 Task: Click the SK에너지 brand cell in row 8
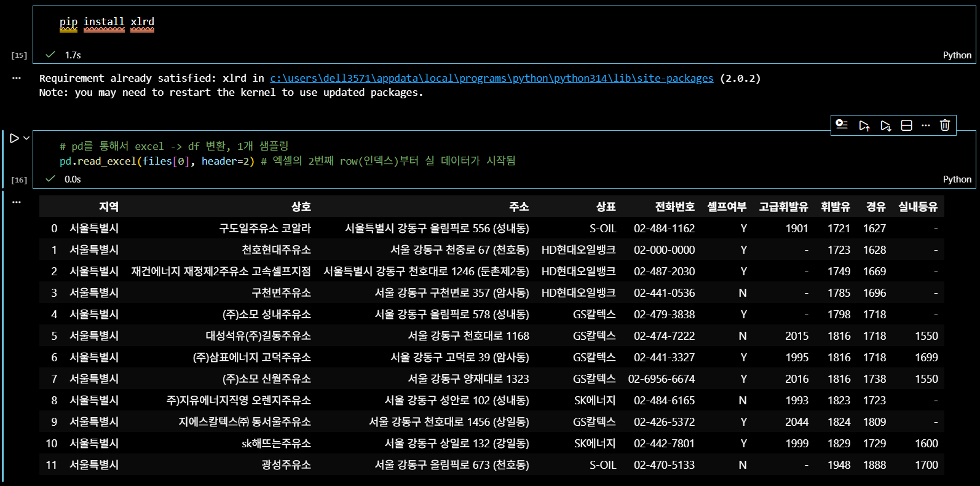click(x=595, y=401)
